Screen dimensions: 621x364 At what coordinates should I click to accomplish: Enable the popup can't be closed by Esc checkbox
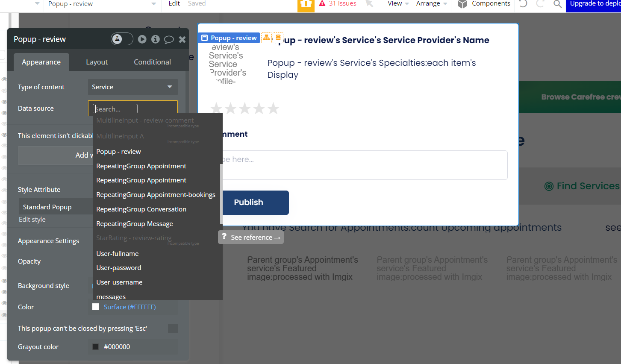click(173, 329)
